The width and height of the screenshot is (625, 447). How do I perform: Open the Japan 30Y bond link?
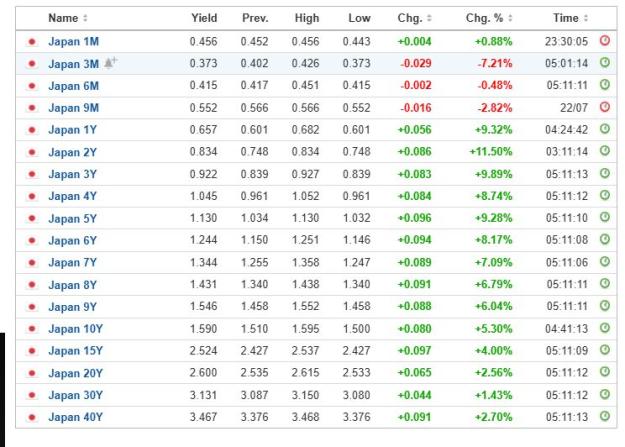75,395
